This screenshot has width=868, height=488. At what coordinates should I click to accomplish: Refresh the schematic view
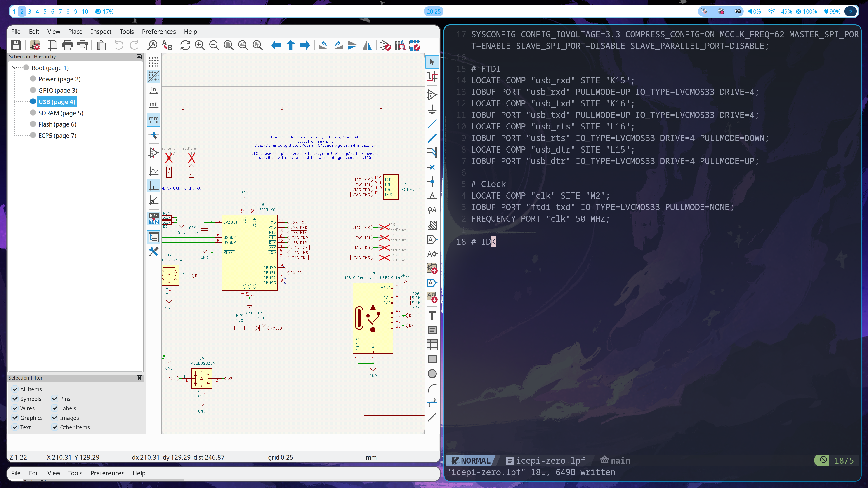185,45
